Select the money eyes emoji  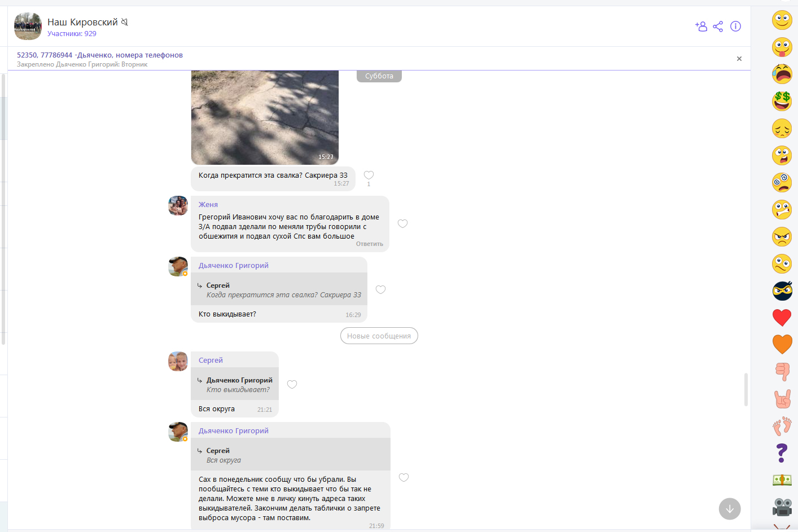click(782, 101)
